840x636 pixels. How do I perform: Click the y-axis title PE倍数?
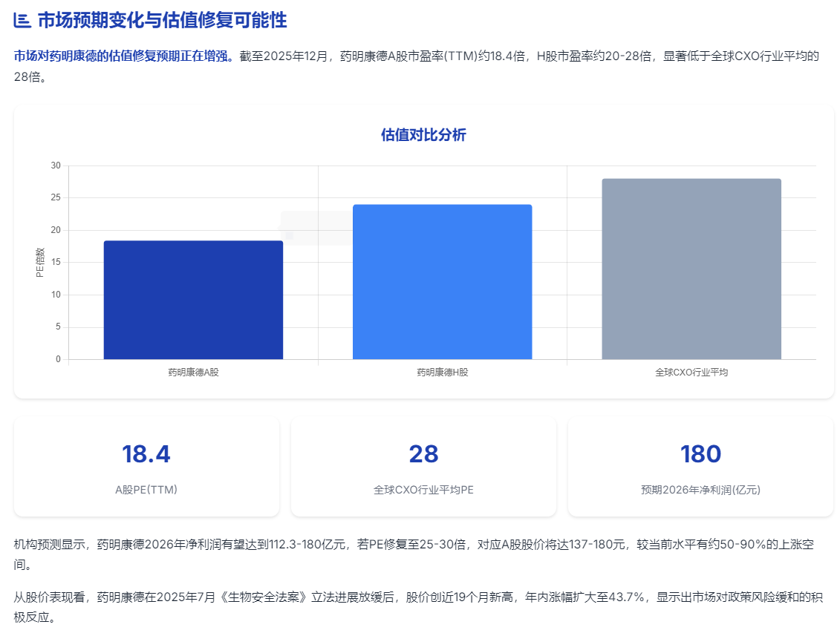pyautogui.click(x=39, y=262)
